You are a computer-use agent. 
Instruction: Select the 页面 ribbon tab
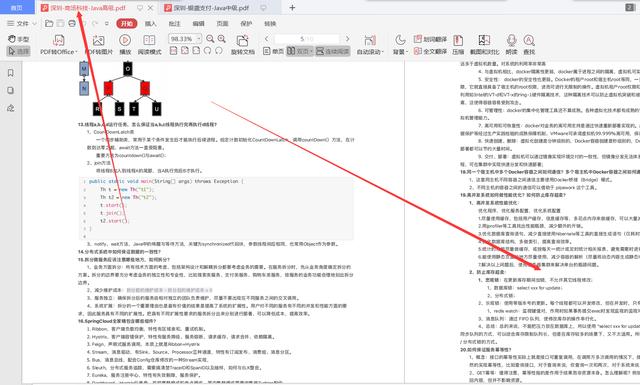222,24
